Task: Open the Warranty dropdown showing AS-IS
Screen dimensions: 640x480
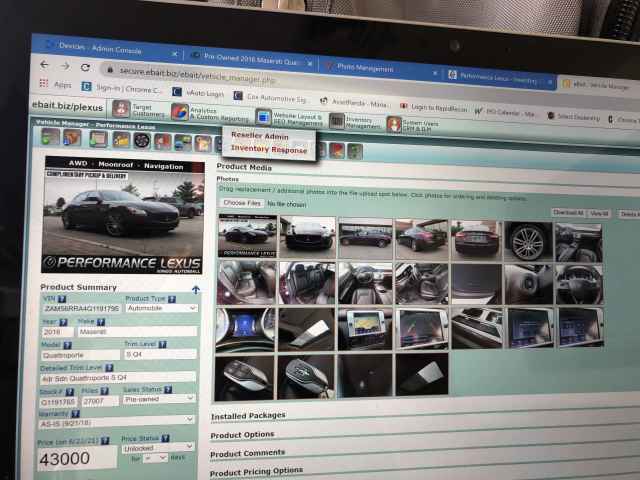Action: 116,423
